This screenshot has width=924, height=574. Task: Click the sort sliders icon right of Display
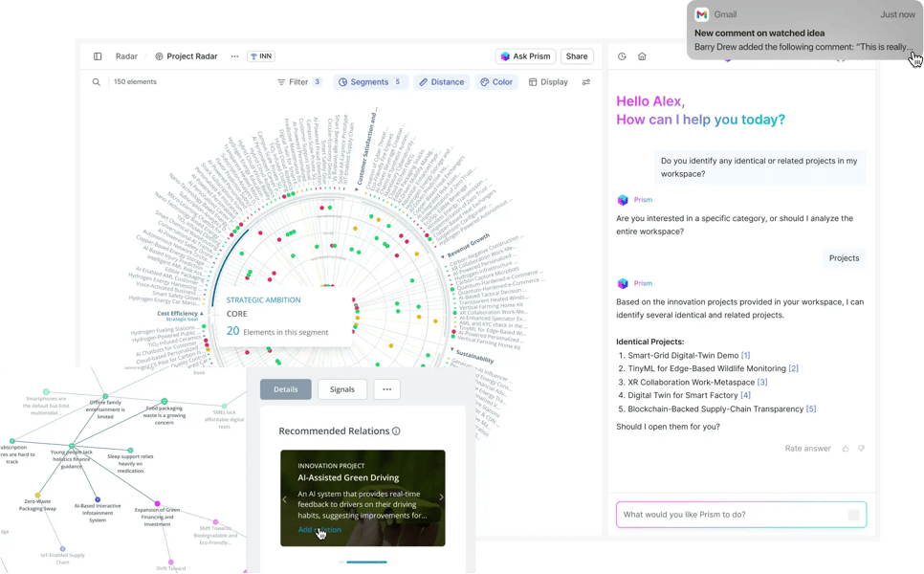coord(586,81)
